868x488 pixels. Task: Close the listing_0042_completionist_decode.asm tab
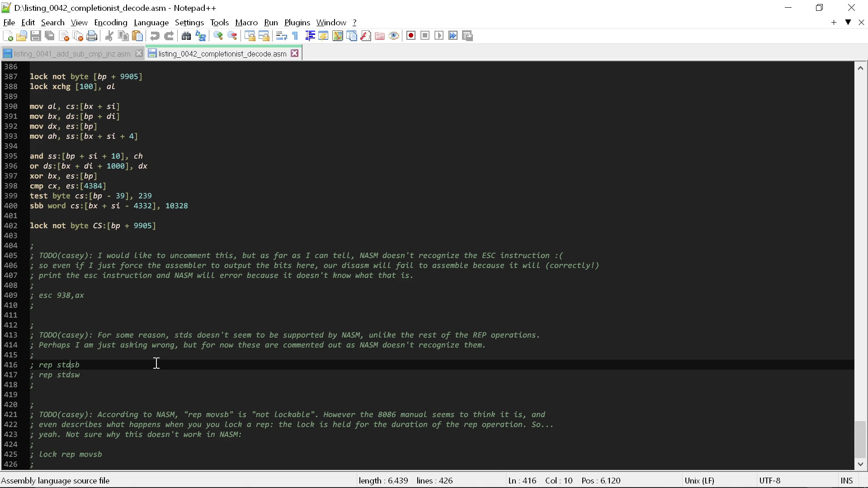coord(295,53)
